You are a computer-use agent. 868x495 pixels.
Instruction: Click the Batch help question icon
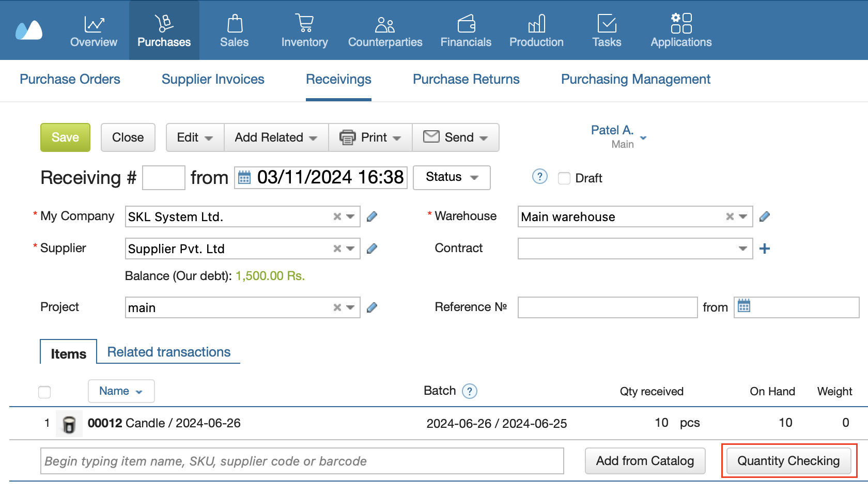pyautogui.click(x=469, y=391)
